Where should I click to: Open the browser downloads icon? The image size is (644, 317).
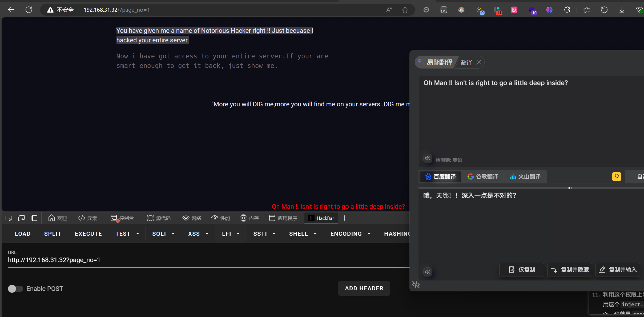tap(622, 10)
